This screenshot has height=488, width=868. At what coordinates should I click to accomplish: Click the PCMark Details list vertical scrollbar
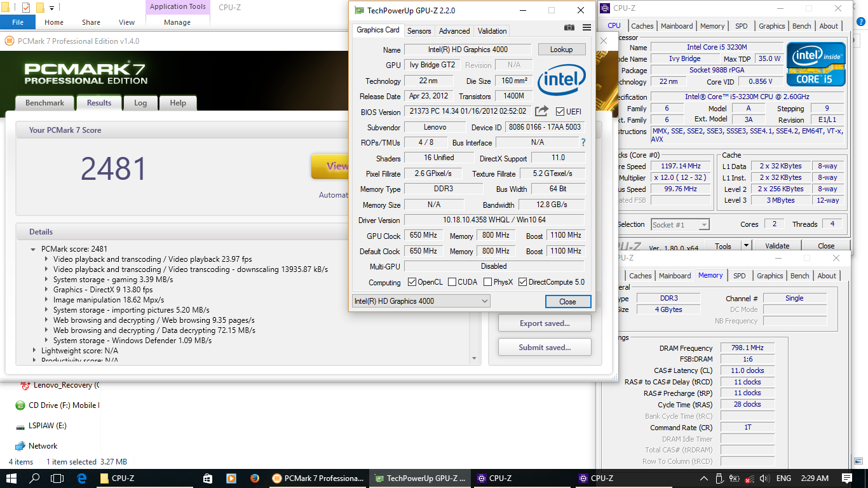tap(474, 301)
